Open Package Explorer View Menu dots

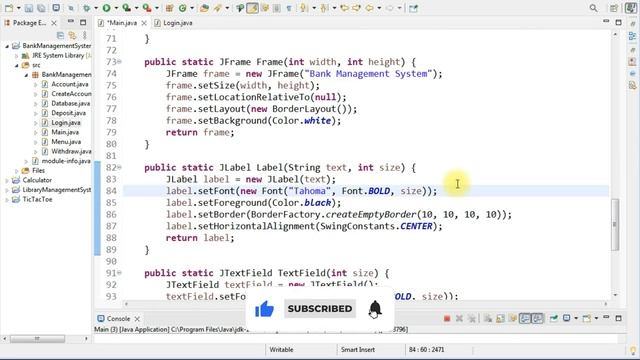coord(84,36)
